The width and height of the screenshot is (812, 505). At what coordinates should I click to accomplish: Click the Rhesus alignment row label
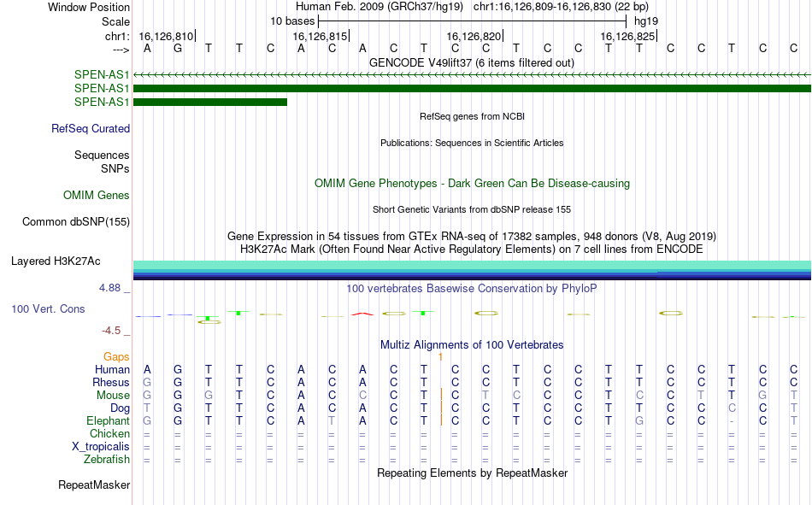(x=111, y=383)
